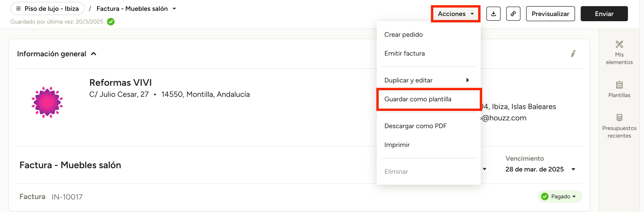This screenshot has height=212, width=644.
Task: Expand the Factura - Muebles salón breadcrumb dropdown
Action: coord(174,9)
